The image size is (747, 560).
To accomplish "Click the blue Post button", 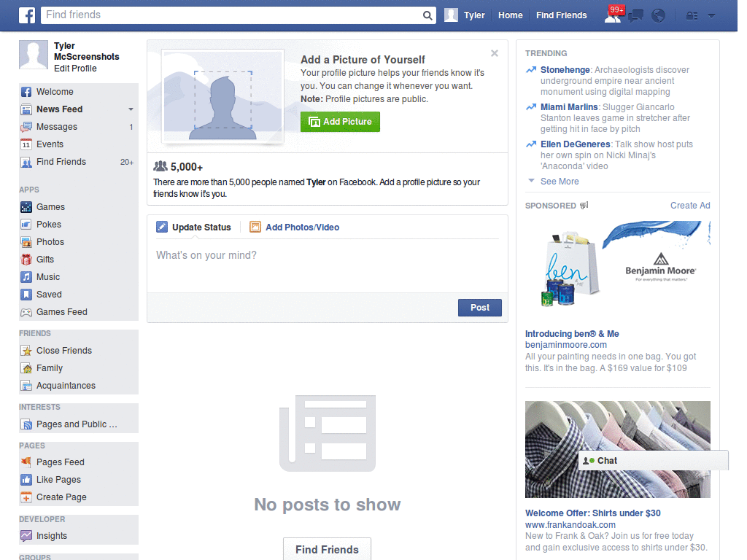I will click(x=480, y=308).
